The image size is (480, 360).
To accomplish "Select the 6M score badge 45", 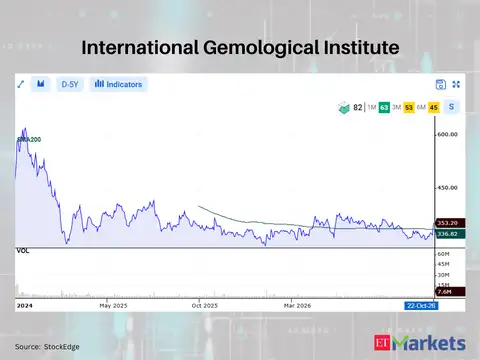I will pos(433,107).
